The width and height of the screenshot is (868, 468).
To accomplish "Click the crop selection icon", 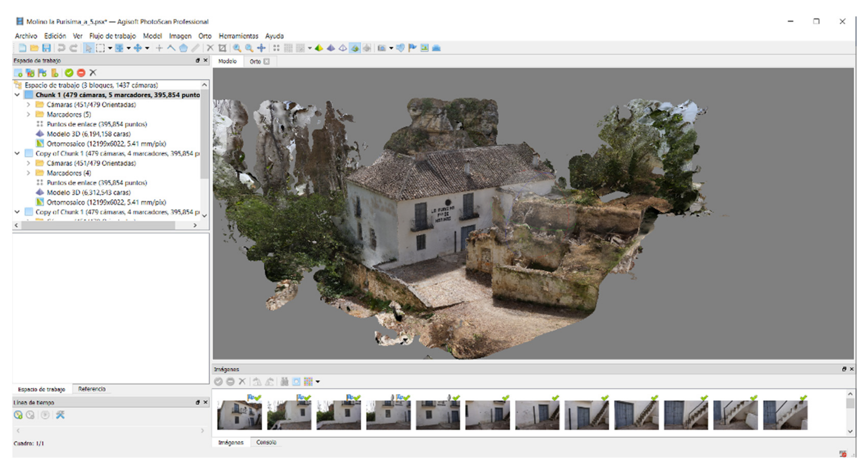I will (x=222, y=48).
